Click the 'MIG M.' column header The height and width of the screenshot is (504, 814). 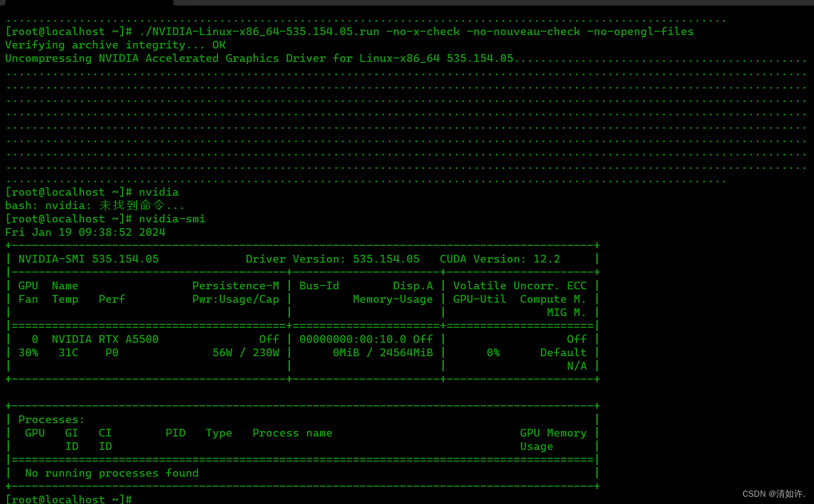(x=567, y=313)
